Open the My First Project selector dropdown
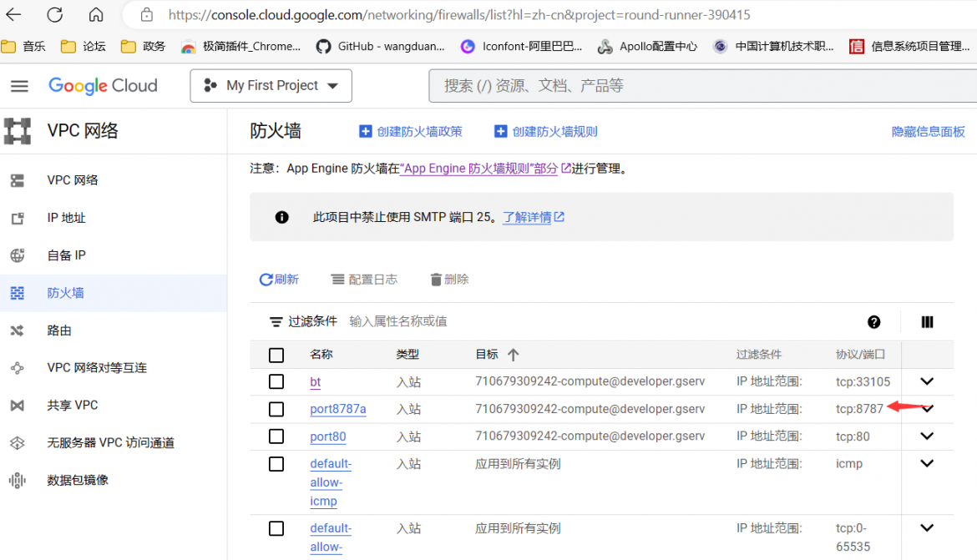 (271, 85)
